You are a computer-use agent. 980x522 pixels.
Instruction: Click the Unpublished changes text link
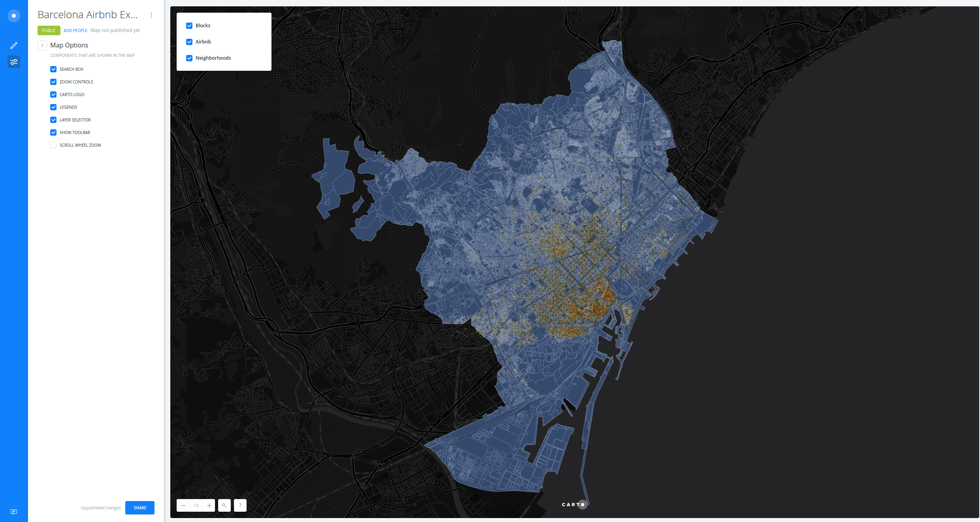point(101,507)
